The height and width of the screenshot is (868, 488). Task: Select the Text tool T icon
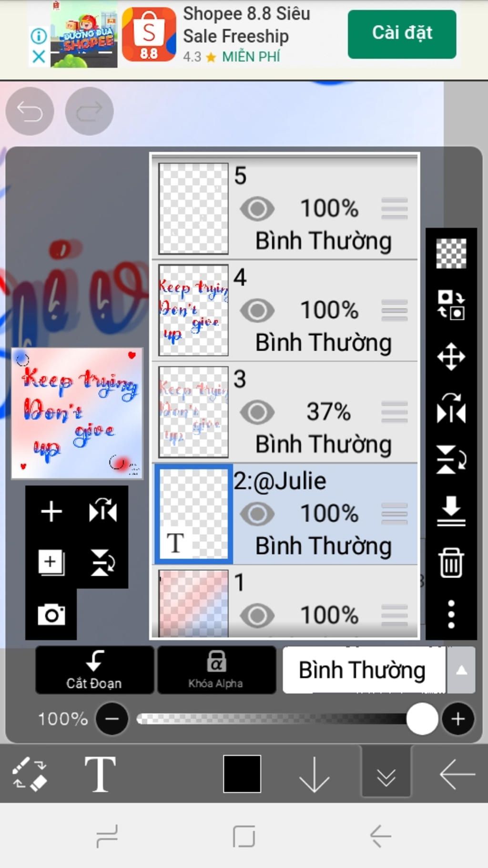point(100,774)
